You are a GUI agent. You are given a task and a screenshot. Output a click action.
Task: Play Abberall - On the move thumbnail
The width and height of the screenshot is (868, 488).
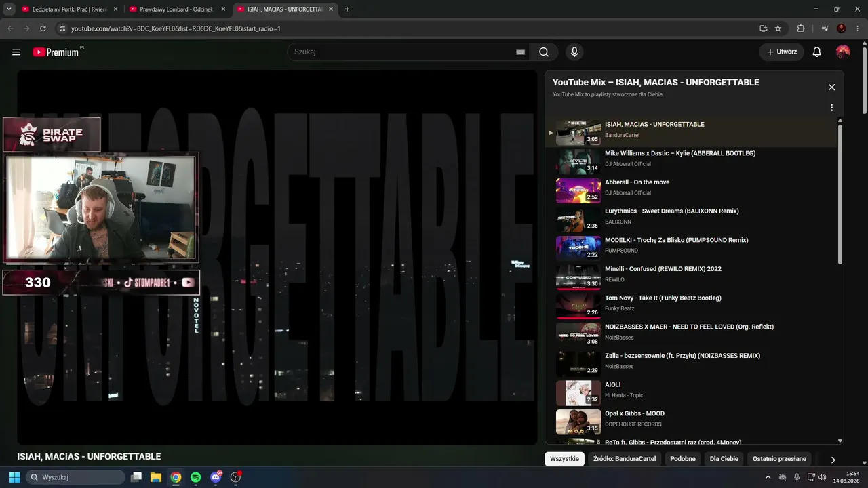(x=578, y=191)
